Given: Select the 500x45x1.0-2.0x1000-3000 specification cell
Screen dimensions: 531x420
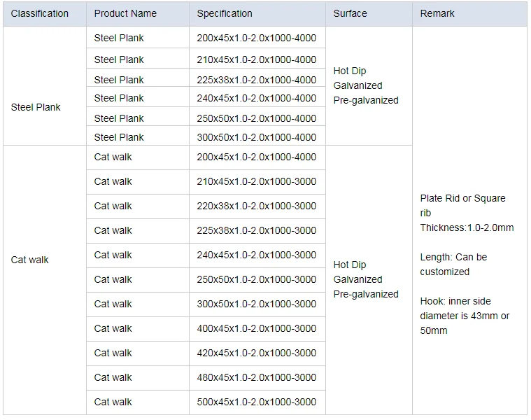Looking at the screenshot, I should coord(256,402).
